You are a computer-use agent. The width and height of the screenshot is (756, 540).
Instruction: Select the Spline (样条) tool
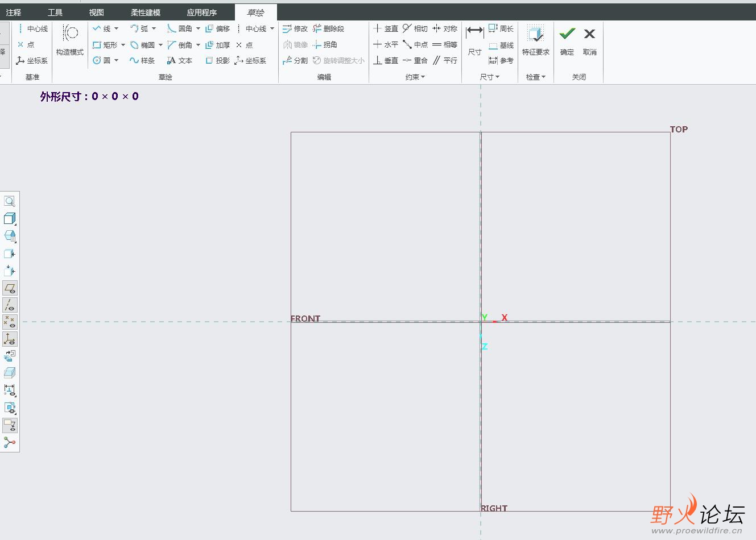point(142,60)
